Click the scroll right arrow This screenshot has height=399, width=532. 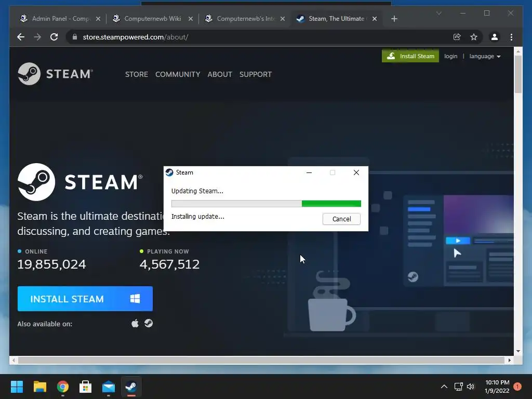pos(509,361)
